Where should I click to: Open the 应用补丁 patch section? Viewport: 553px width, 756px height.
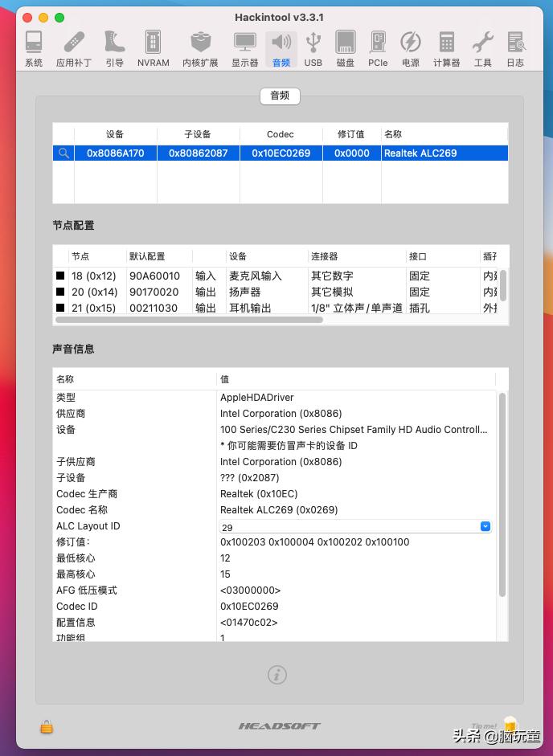pyautogui.click(x=73, y=49)
